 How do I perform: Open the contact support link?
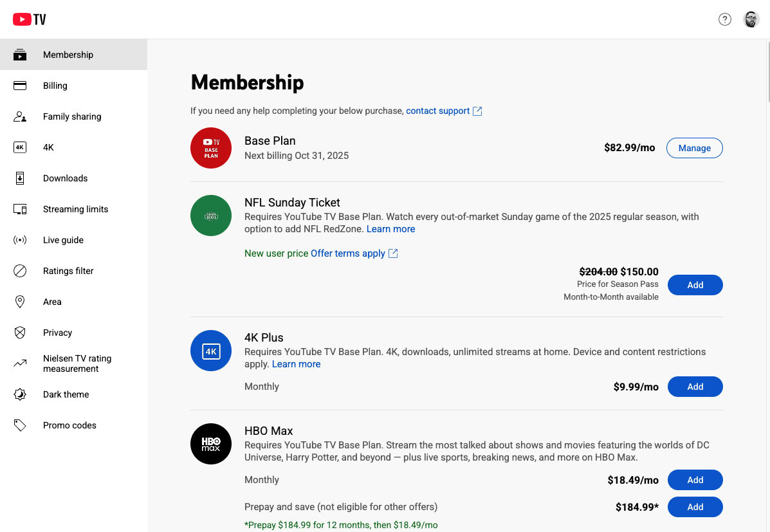pyautogui.click(x=438, y=111)
